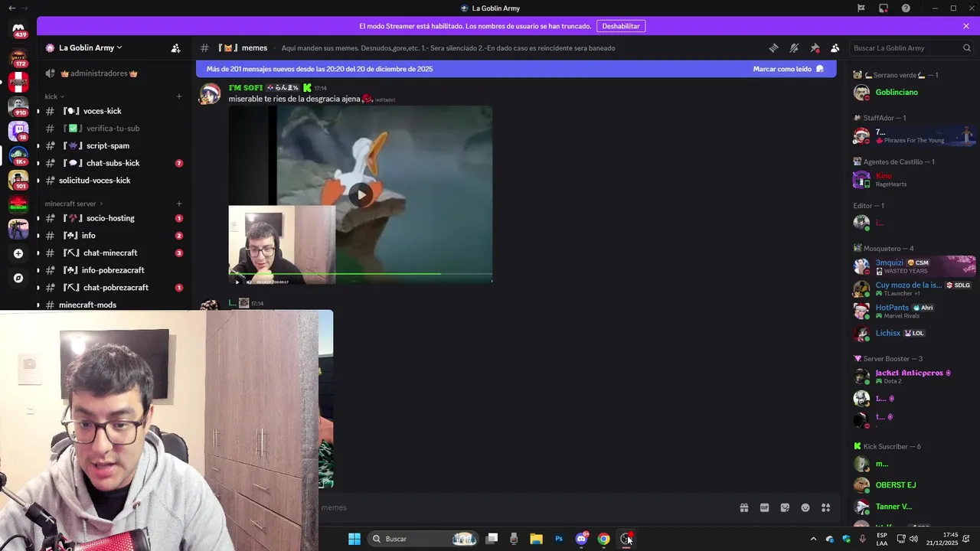Create channel plus in kick category
The width and height of the screenshot is (980, 551).
click(179, 96)
